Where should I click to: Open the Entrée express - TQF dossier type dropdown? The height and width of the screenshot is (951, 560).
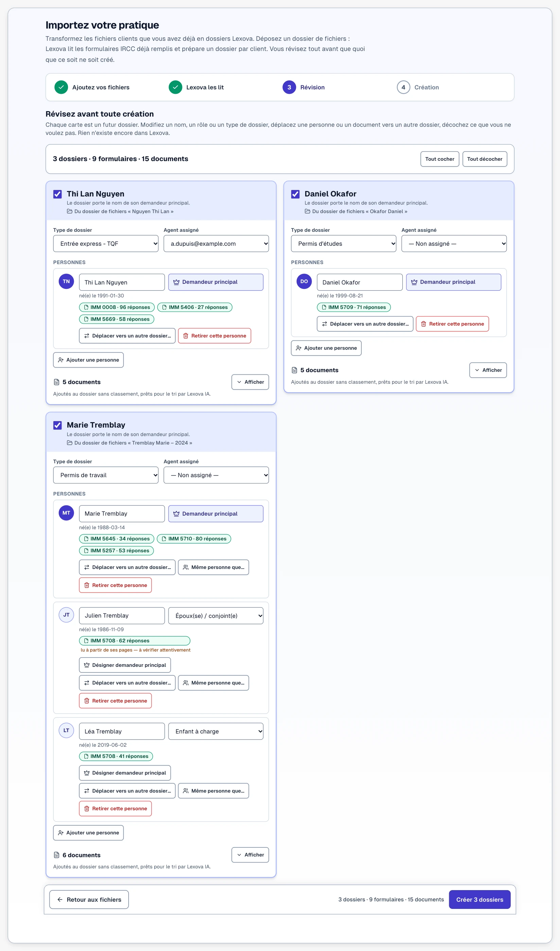(x=106, y=244)
